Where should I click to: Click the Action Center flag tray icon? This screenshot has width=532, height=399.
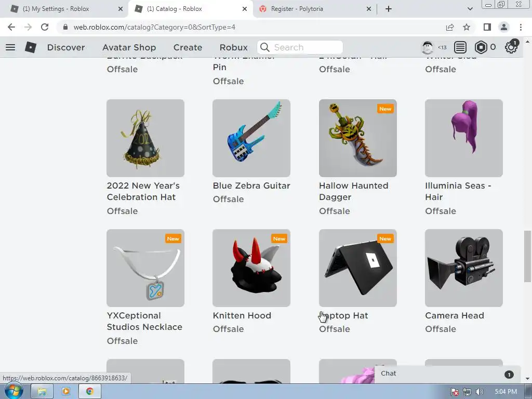click(455, 392)
